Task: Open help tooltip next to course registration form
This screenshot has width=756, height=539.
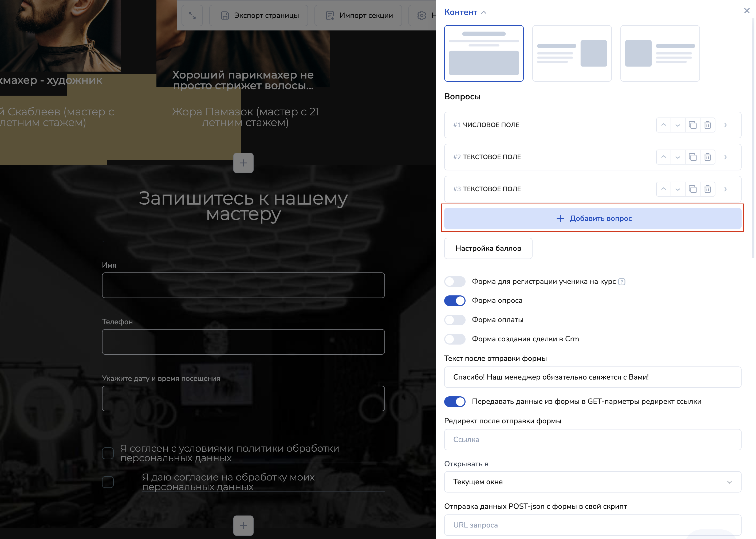Action: 622,282
